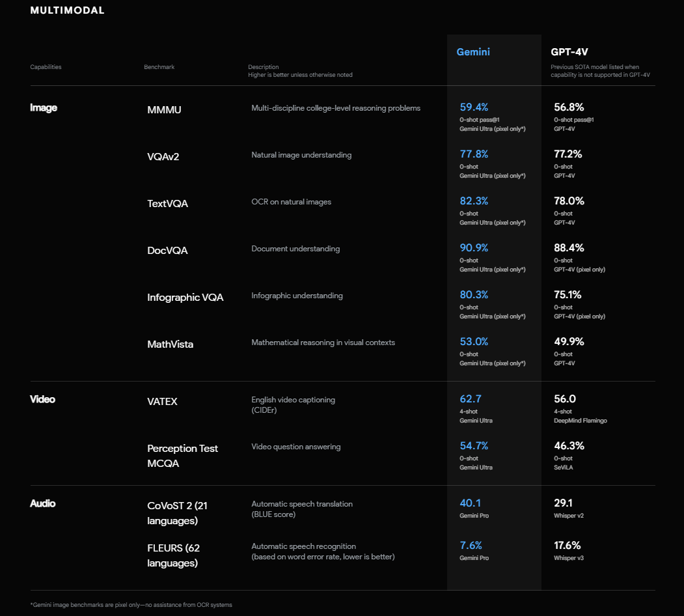The width and height of the screenshot is (684, 616).
Task: Select the Gemini column header
Action: coord(473,52)
